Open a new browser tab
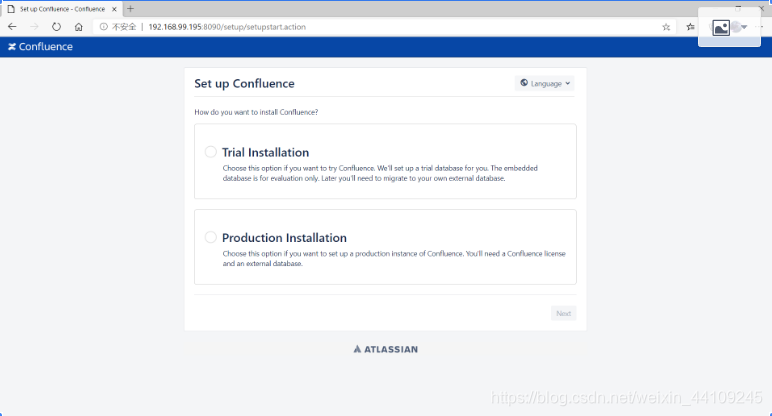Image resolution: width=772 pixels, height=416 pixels. 130,8
